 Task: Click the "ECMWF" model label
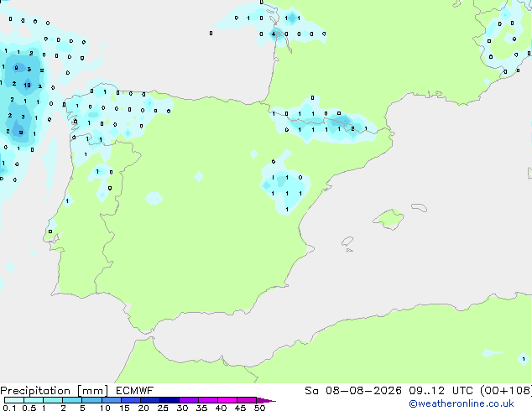click(135, 391)
